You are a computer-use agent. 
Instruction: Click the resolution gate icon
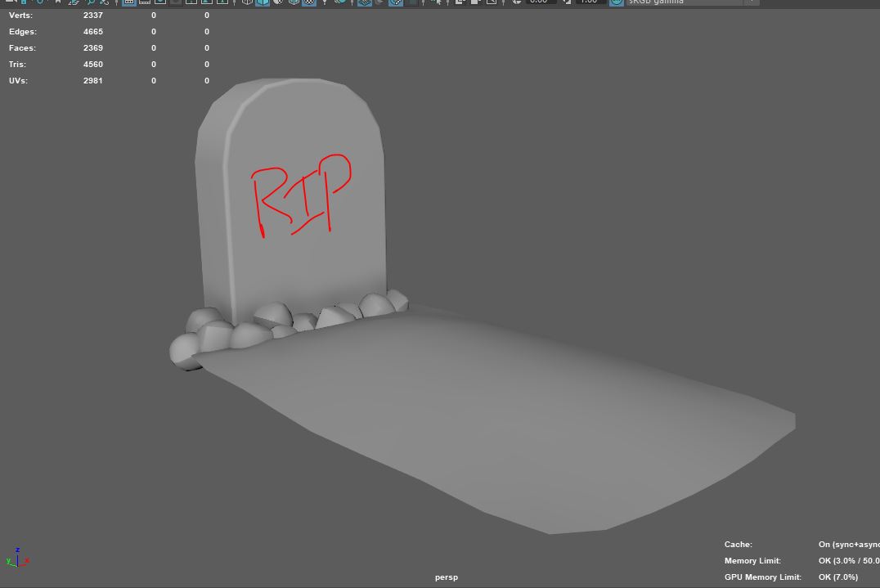point(160,2)
